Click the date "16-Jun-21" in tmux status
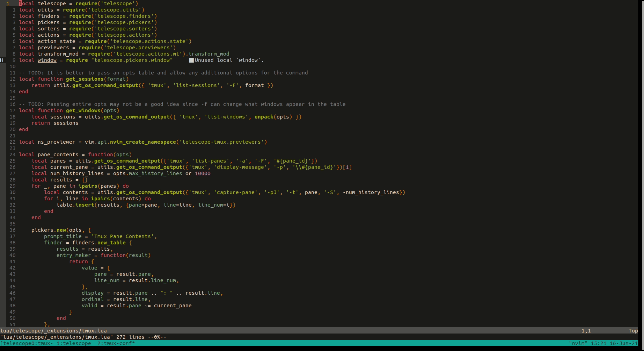The image size is (644, 351). click(x=624, y=343)
